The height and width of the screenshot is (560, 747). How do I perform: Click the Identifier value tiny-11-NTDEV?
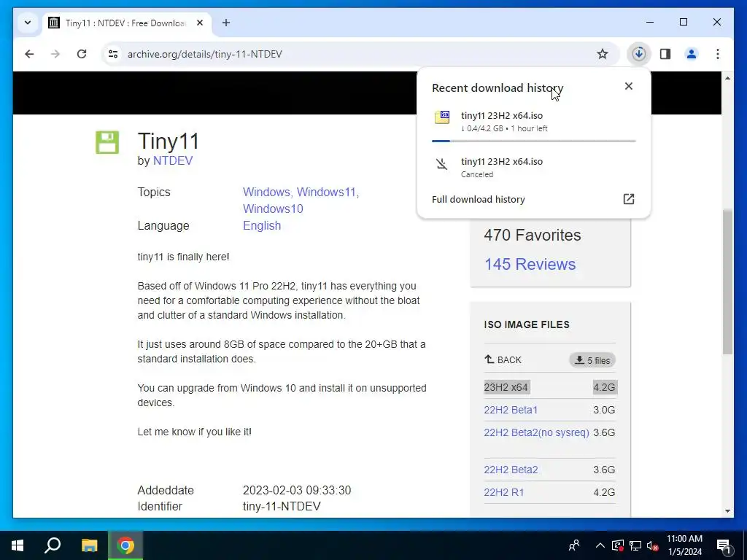tap(282, 506)
